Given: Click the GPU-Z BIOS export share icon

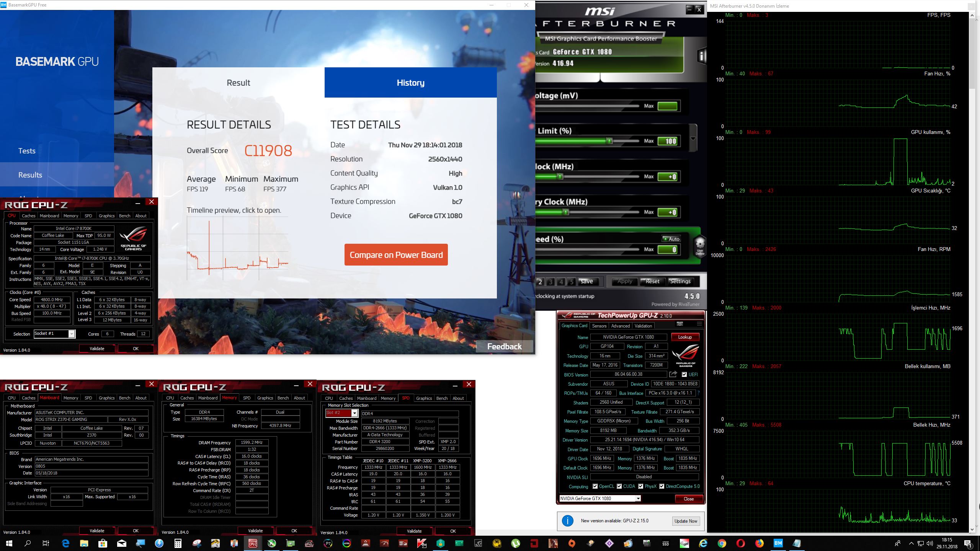Looking at the screenshot, I should (x=673, y=374).
